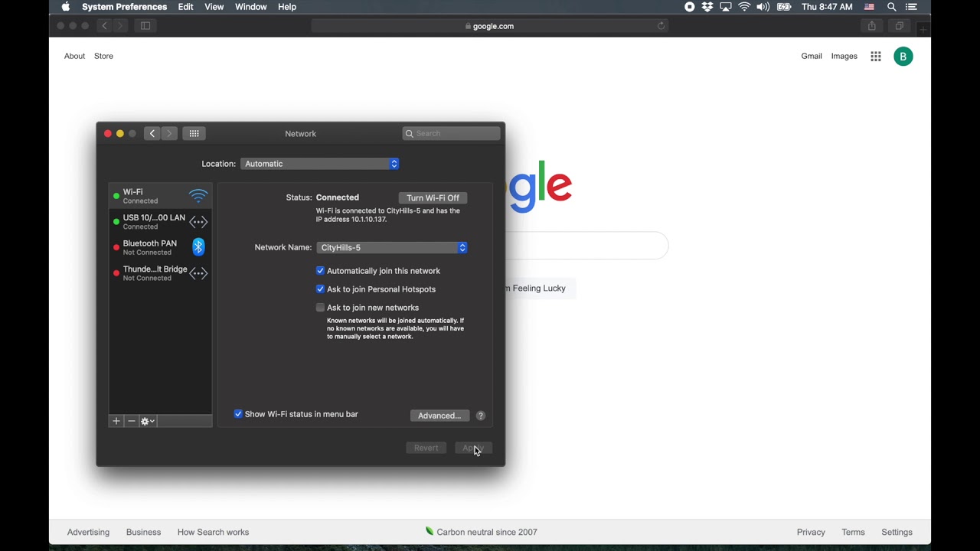Select USB 10/...00 LAN service
Image resolution: width=980 pixels, height=551 pixels.
tap(160, 222)
